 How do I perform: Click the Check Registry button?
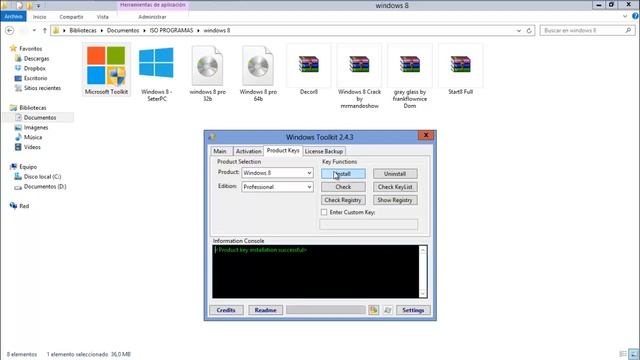(x=343, y=200)
